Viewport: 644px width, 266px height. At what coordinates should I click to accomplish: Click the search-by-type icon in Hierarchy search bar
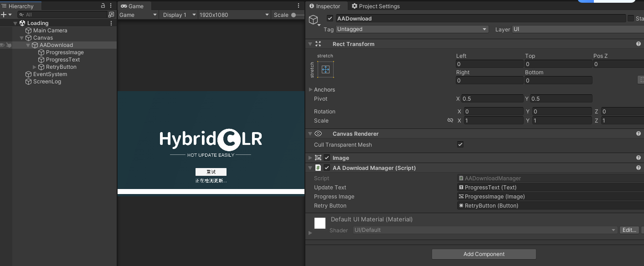[111, 15]
